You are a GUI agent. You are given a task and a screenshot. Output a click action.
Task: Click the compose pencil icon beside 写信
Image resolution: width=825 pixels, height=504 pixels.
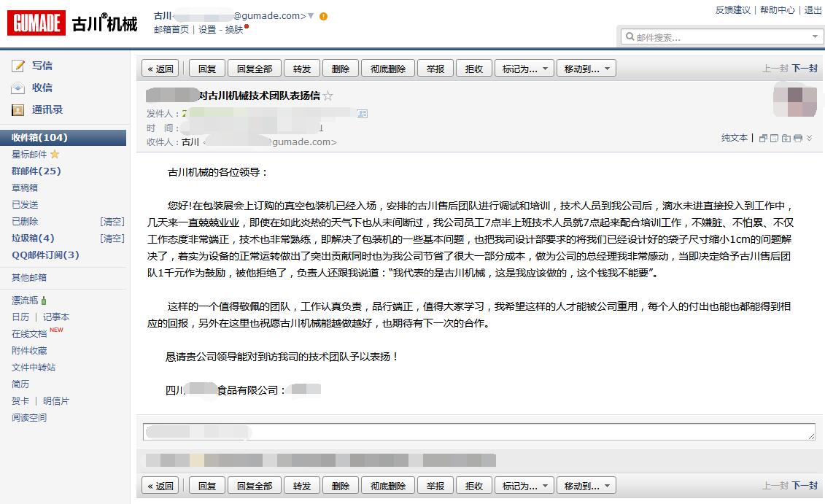(x=18, y=66)
